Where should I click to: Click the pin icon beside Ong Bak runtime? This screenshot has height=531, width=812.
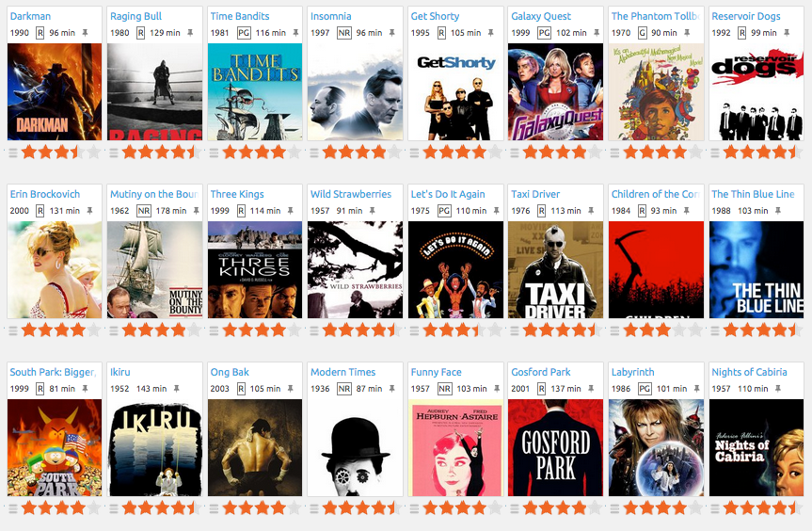(291, 389)
